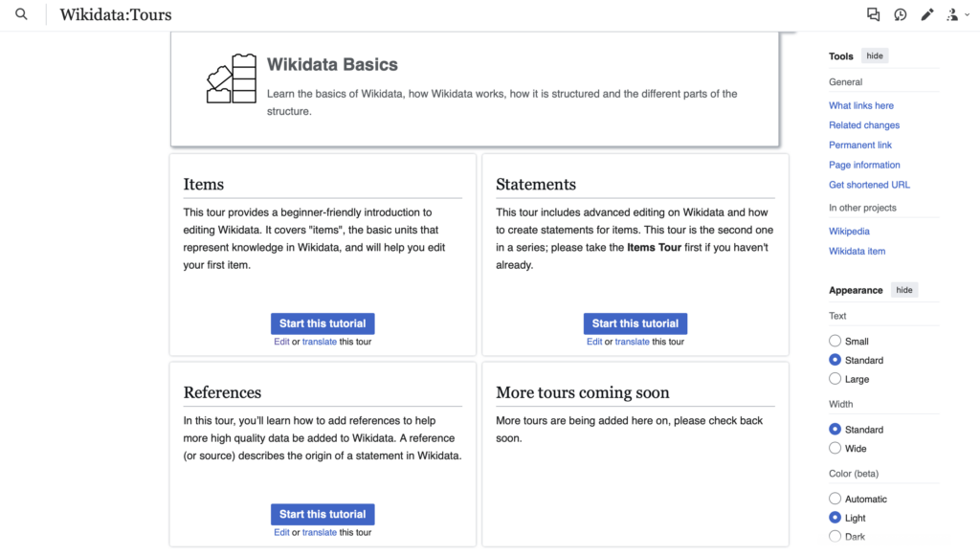The image size is (980, 556).
Task: View page history clock icon
Action: coord(900,14)
